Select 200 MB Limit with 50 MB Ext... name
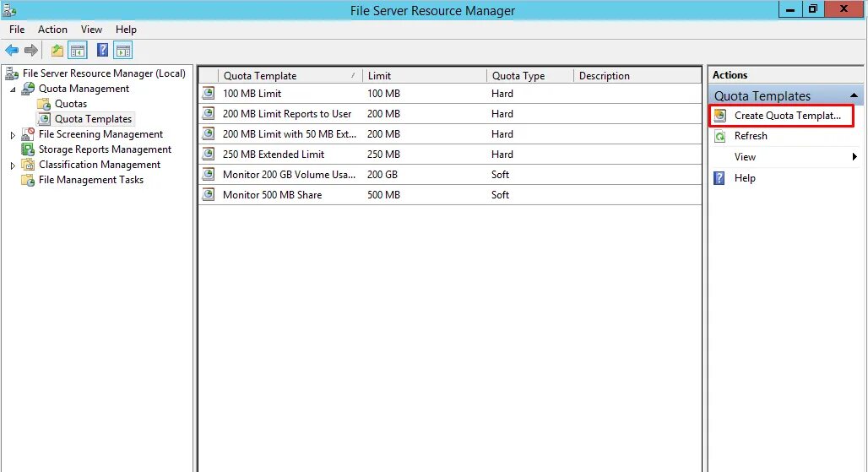The image size is (868, 472). coord(289,134)
